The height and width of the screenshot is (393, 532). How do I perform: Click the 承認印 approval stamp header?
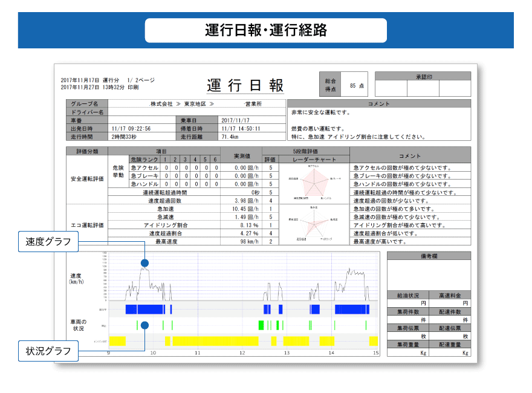(x=423, y=77)
